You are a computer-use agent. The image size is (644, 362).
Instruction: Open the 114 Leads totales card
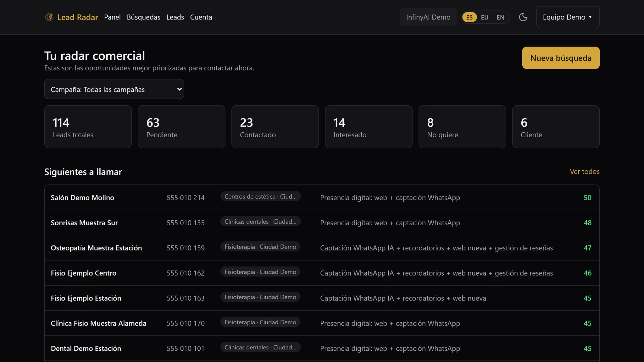(x=88, y=127)
